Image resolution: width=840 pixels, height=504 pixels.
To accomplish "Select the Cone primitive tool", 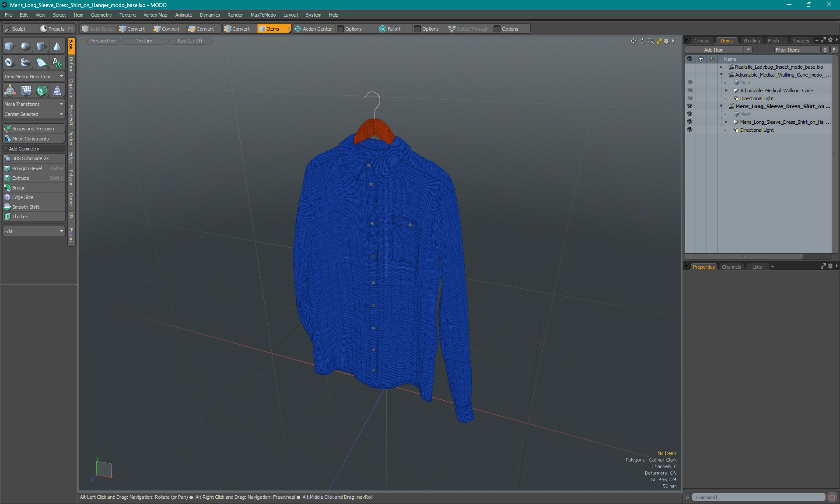I will click(57, 46).
